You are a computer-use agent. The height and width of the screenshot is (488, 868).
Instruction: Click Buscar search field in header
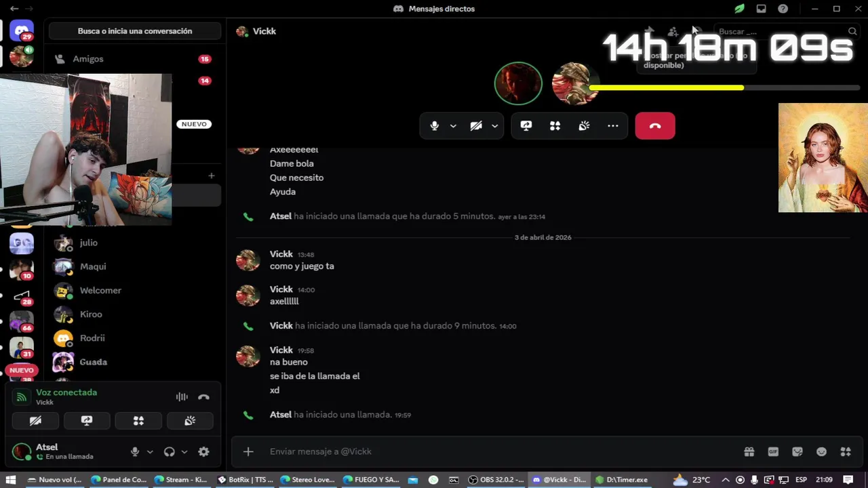tap(787, 31)
